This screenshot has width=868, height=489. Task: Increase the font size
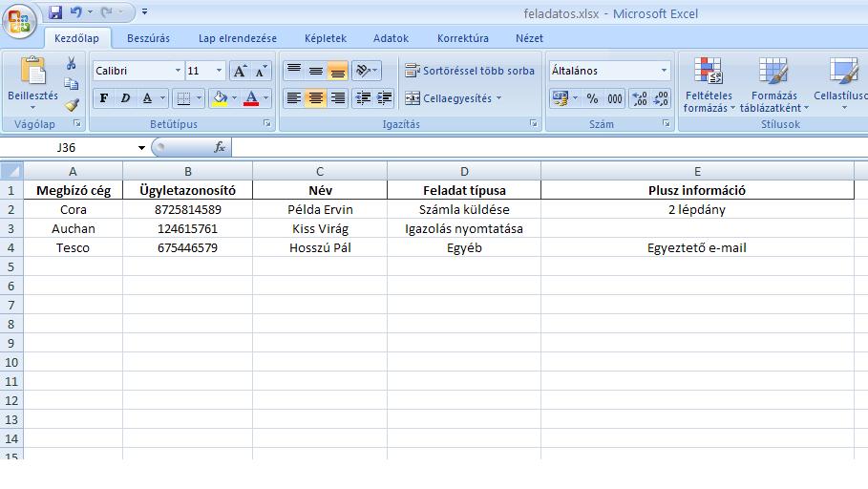[x=241, y=71]
